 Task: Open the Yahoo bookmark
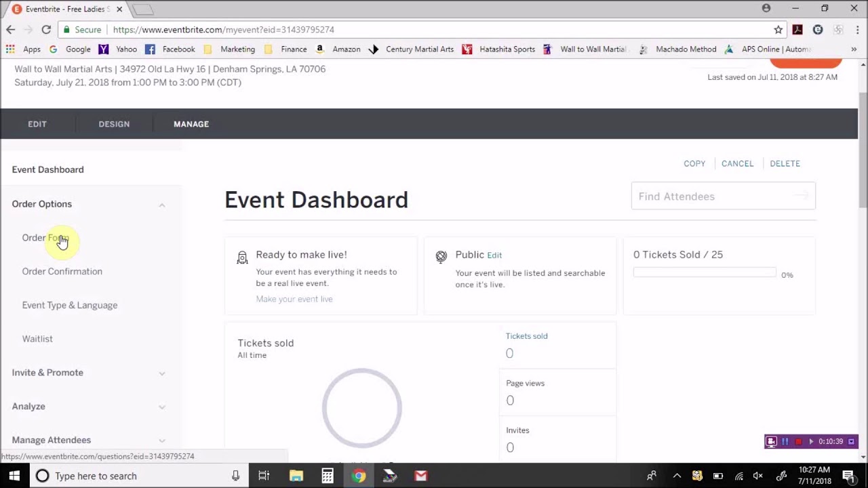[117, 49]
